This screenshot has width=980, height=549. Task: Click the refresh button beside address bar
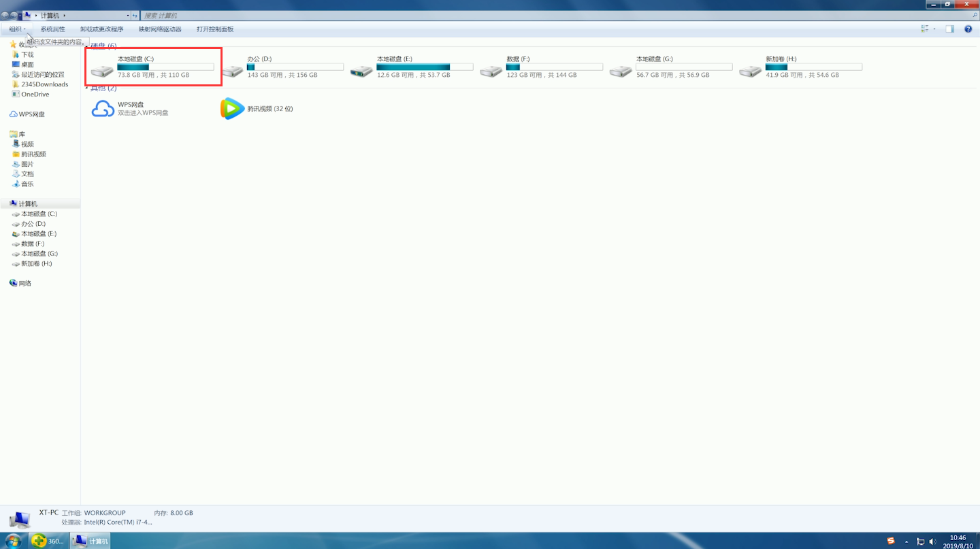pos(135,15)
